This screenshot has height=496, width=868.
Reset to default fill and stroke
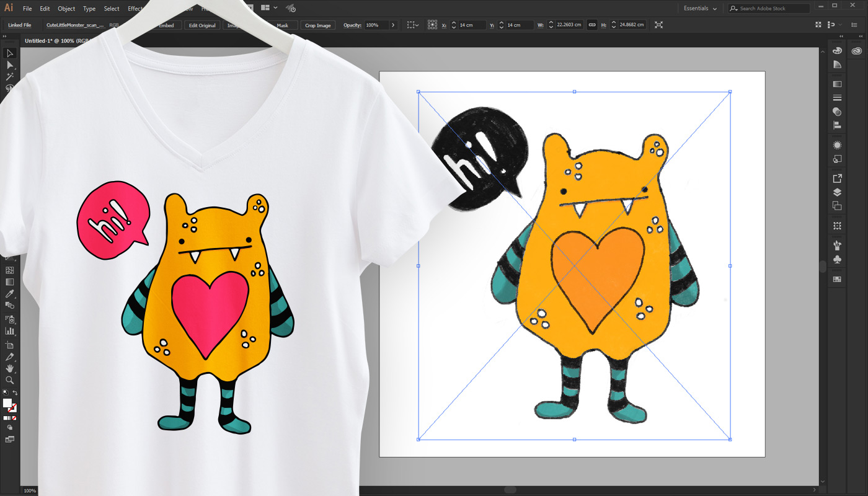tap(6, 392)
